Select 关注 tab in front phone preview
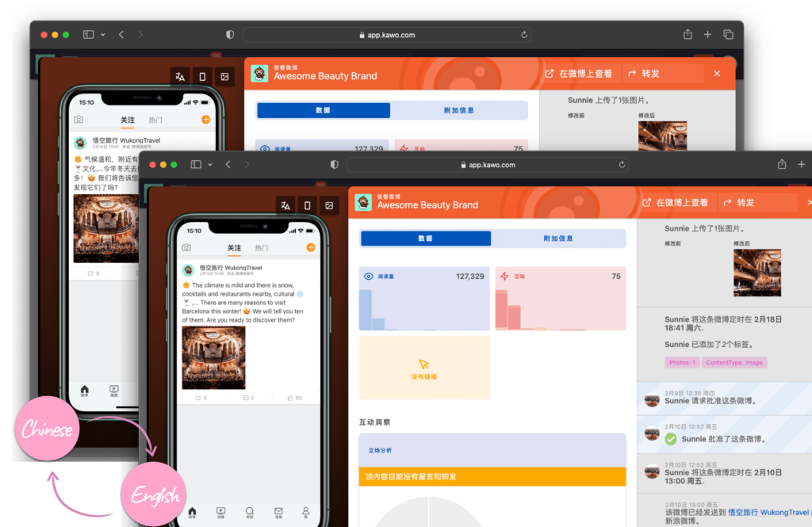The width and height of the screenshot is (812, 527). pos(234,248)
